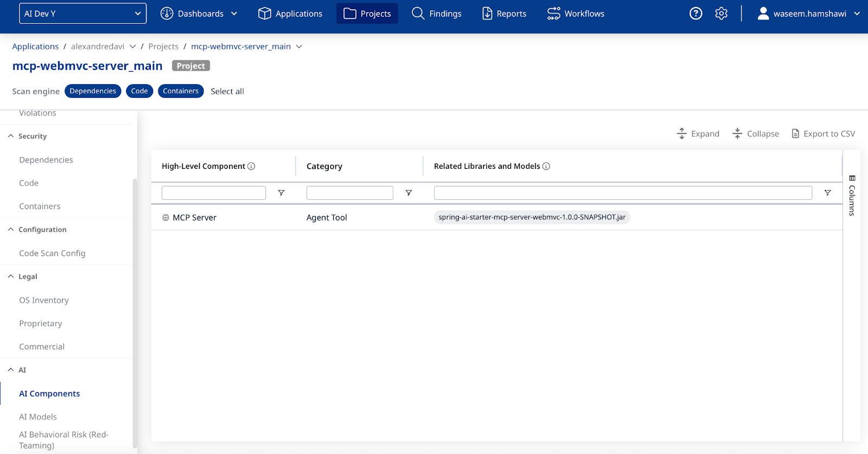
Task: Click the Expand rows icon
Action: 682,134
